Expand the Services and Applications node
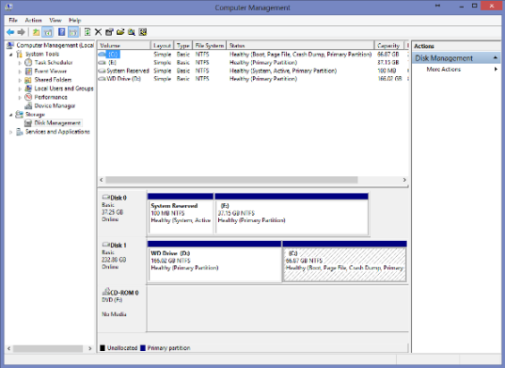The image size is (505, 368). pyautogui.click(x=11, y=132)
